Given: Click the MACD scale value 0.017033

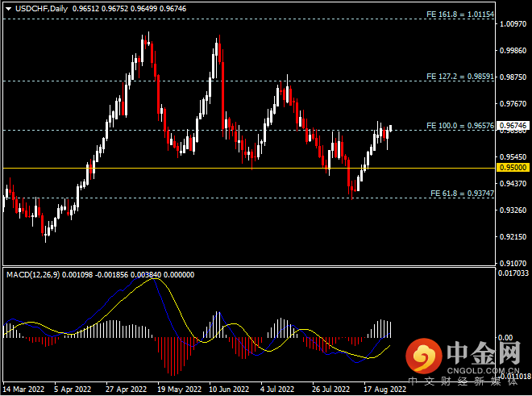Looking at the screenshot, I should point(513,273).
